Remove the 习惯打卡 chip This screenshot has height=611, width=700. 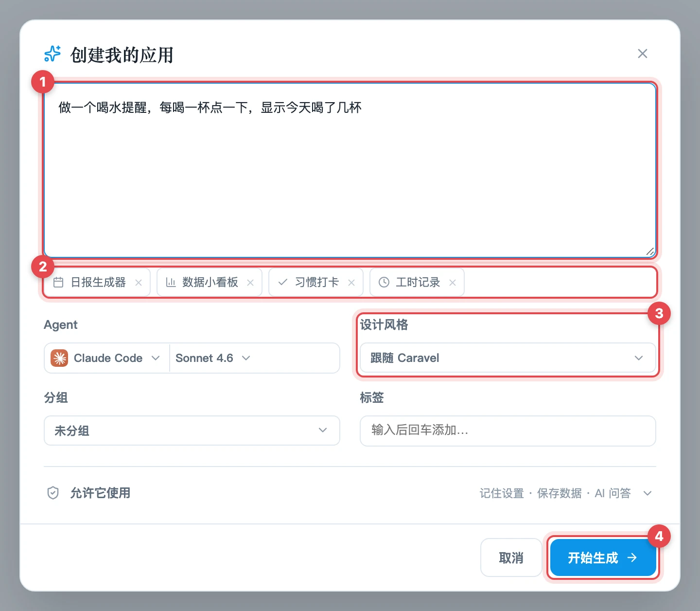(351, 283)
